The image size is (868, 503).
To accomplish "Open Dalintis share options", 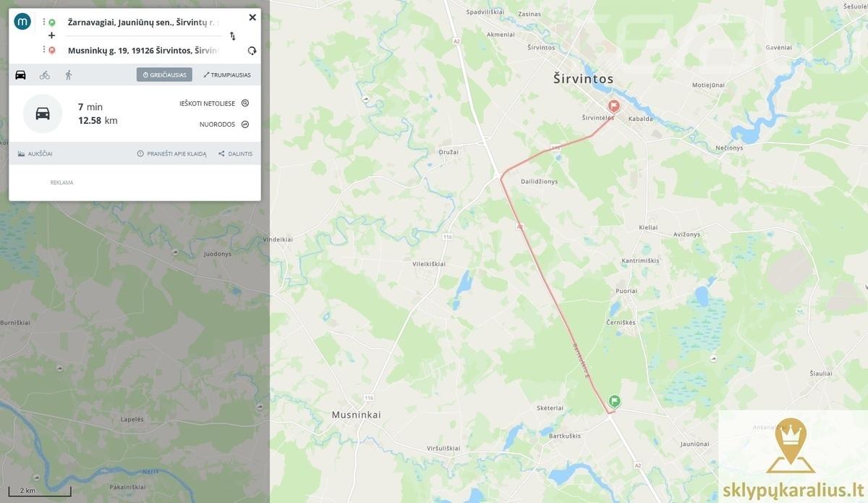I will pyautogui.click(x=236, y=153).
